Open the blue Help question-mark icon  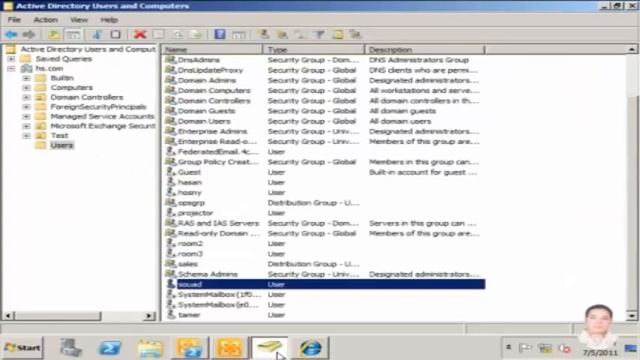[x=220, y=35]
